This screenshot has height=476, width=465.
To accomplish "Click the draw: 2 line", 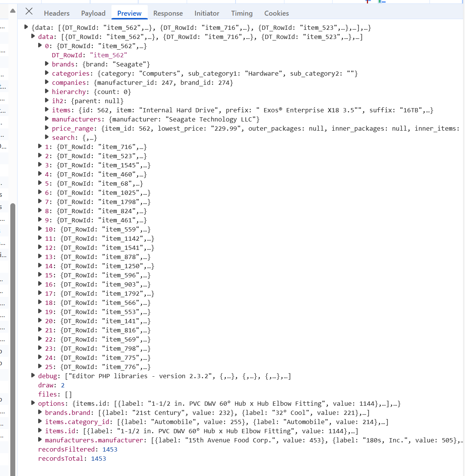I will [51, 385].
